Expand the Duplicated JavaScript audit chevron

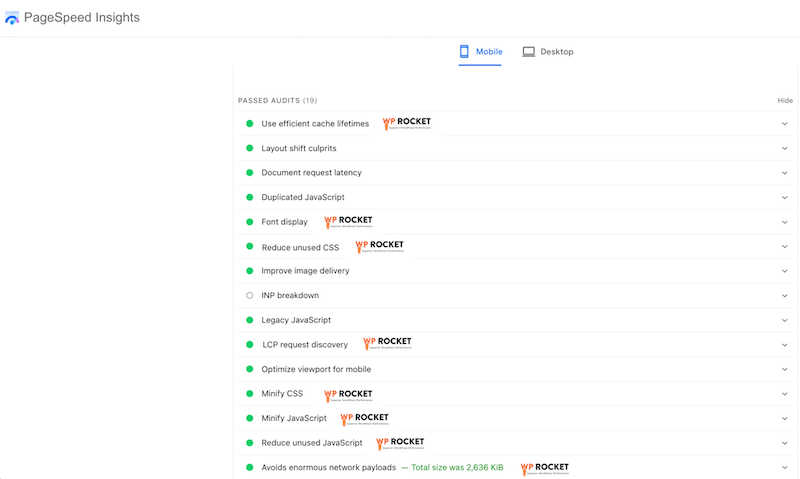(x=785, y=198)
